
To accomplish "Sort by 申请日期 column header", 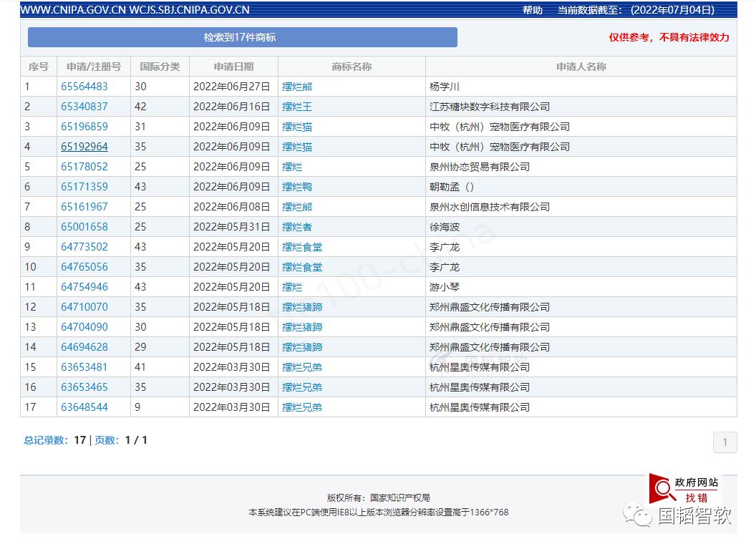I will (x=234, y=67).
